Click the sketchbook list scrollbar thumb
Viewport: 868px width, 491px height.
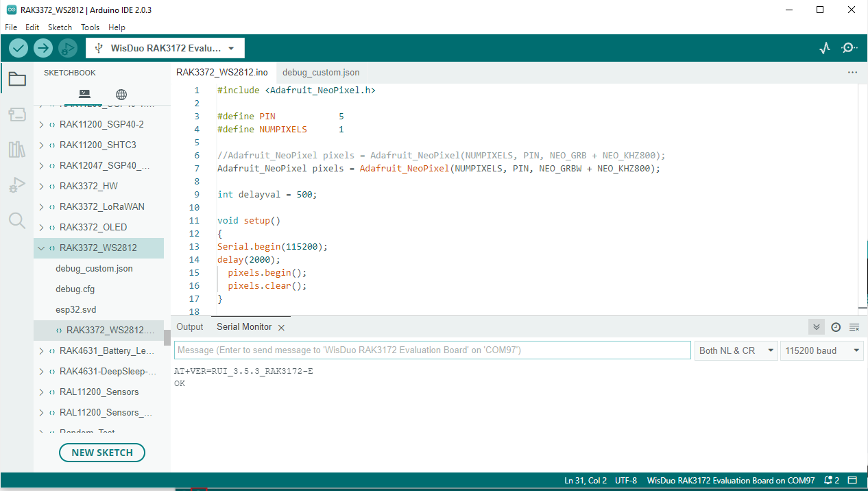pyautogui.click(x=167, y=337)
